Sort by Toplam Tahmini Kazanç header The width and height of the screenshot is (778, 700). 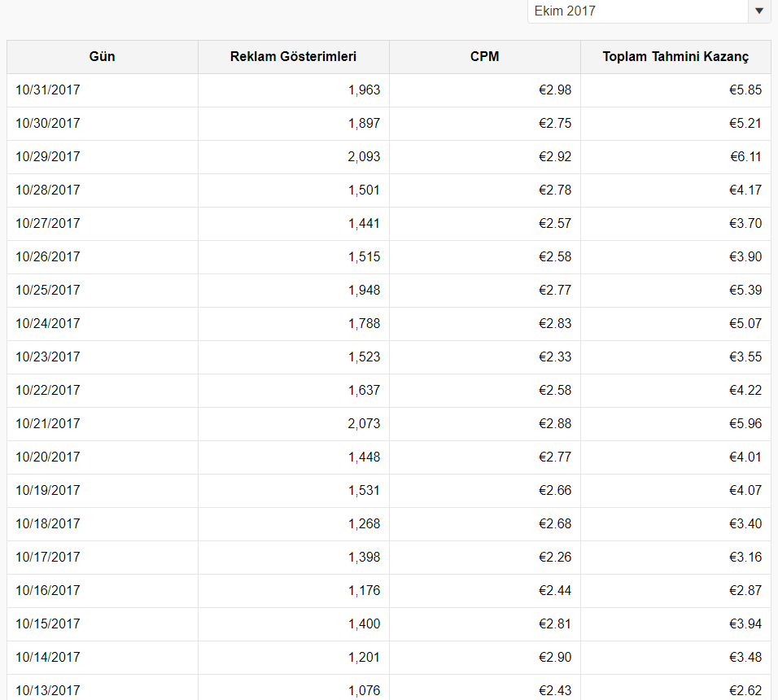point(675,56)
